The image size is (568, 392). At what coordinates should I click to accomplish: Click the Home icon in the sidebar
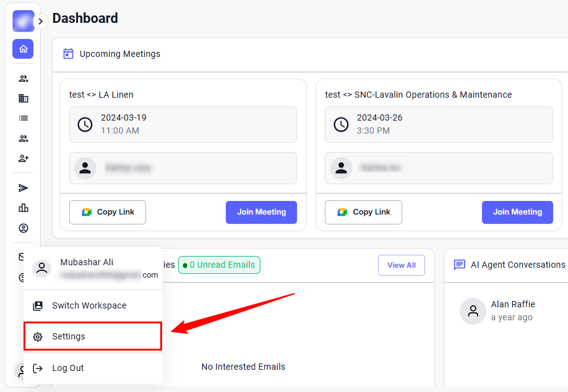coord(23,49)
